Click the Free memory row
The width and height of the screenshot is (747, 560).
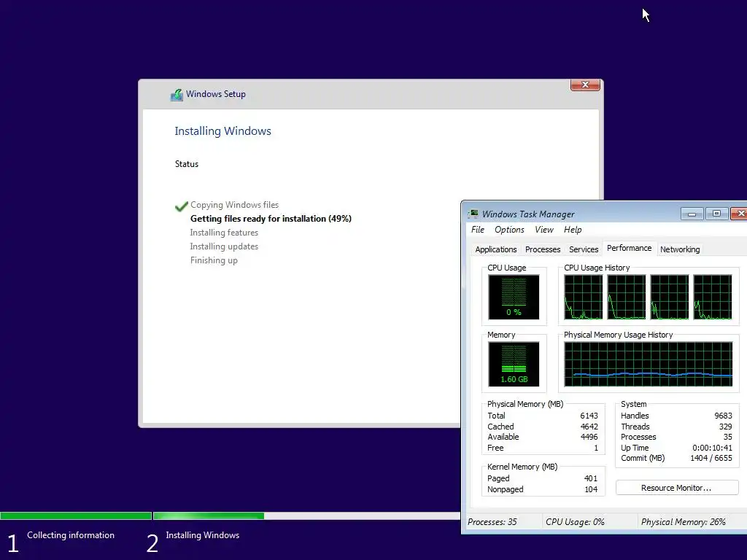click(543, 448)
